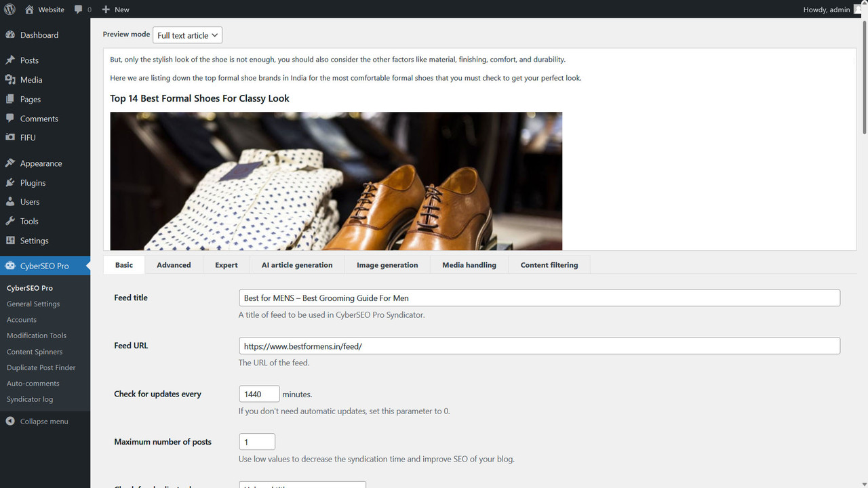Click the CyberSEO Pro robot icon
868x488 pixels.
[x=10, y=266]
